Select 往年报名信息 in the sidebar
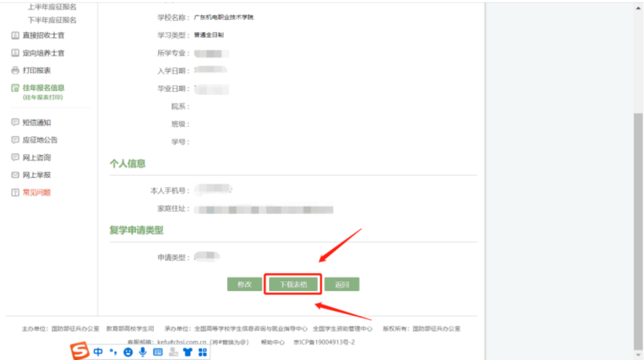Image resolution: width=644 pixels, height=360 pixels. coord(43,88)
